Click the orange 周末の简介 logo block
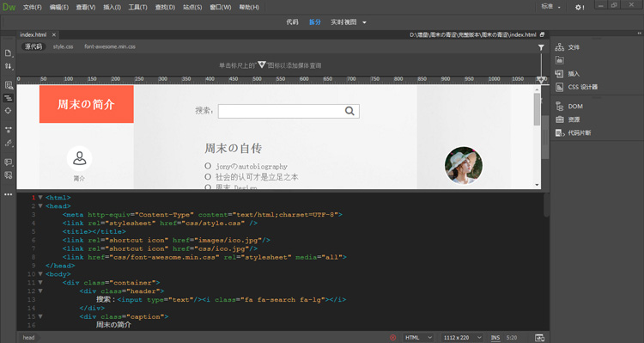 point(86,104)
